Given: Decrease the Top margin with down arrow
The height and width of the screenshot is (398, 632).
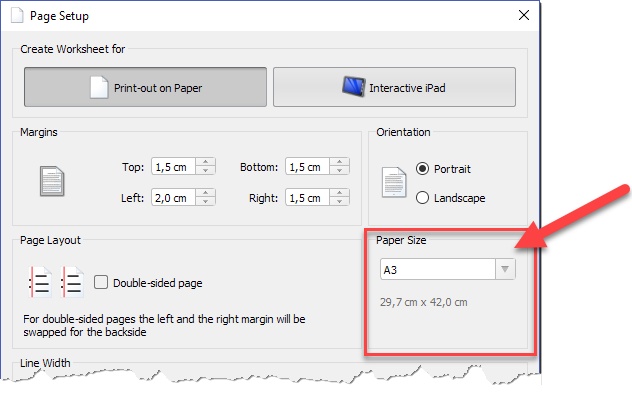Looking at the screenshot, I should (206, 171).
